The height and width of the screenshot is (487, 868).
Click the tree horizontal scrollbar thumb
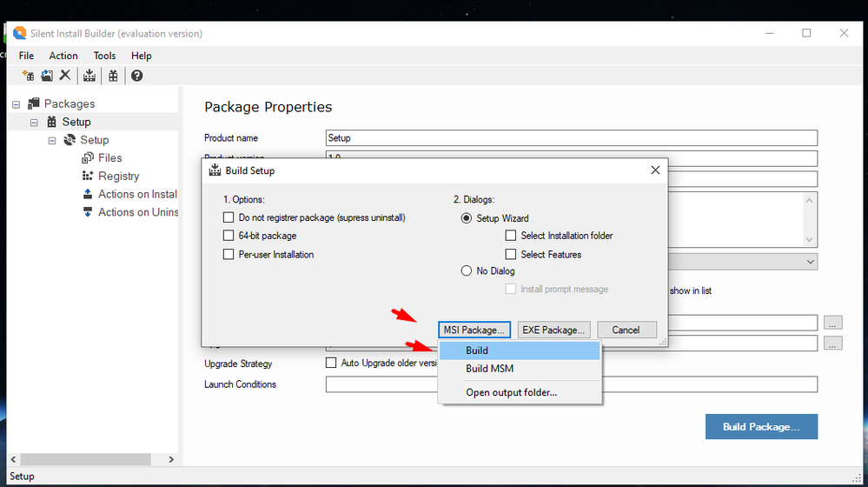[85, 459]
